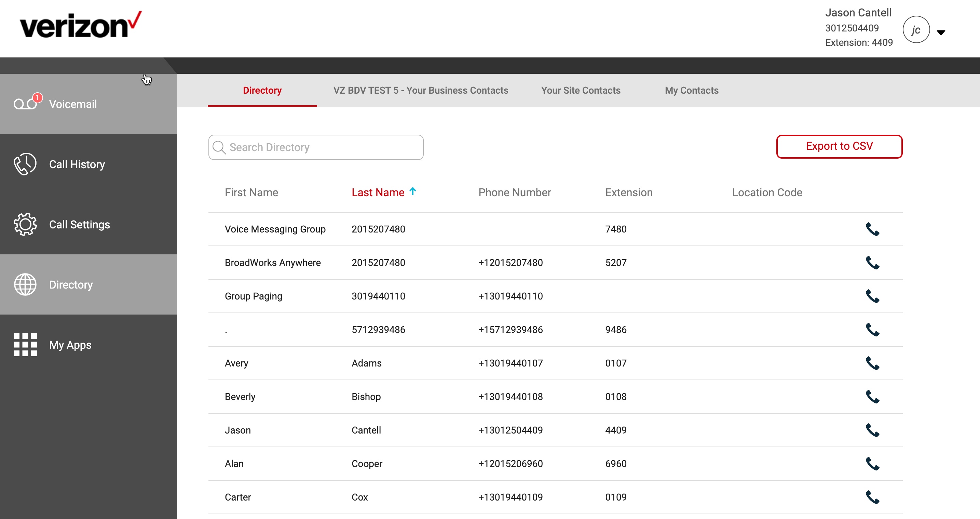Click the Call Settings gear icon
This screenshot has height=519, width=980.
point(24,225)
